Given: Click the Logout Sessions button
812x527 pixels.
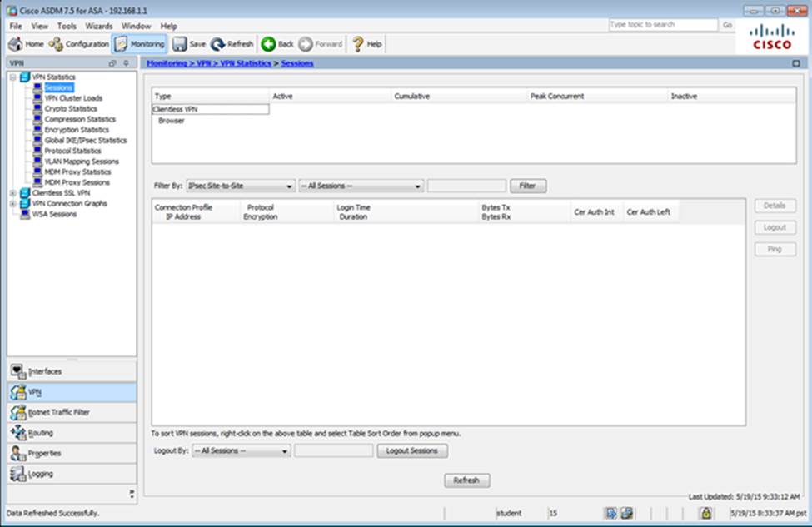Looking at the screenshot, I should click(412, 450).
